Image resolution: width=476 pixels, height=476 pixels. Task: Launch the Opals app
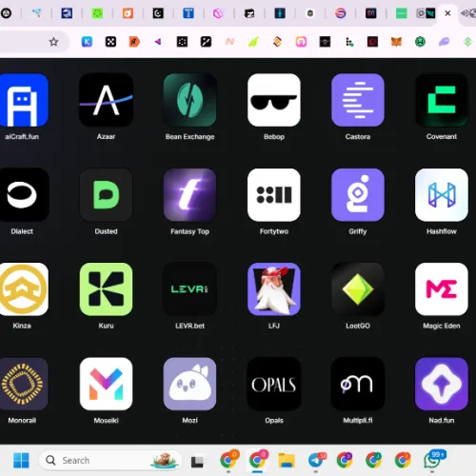[274, 384]
